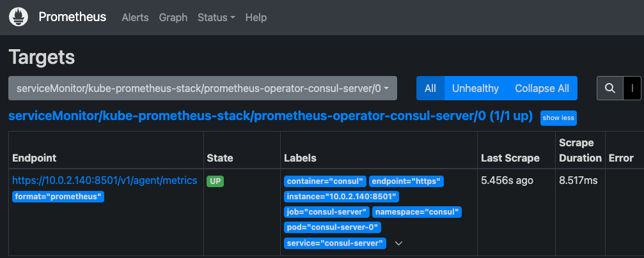Click the namespace="consul" label badge
644x258 pixels.
click(x=417, y=212)
